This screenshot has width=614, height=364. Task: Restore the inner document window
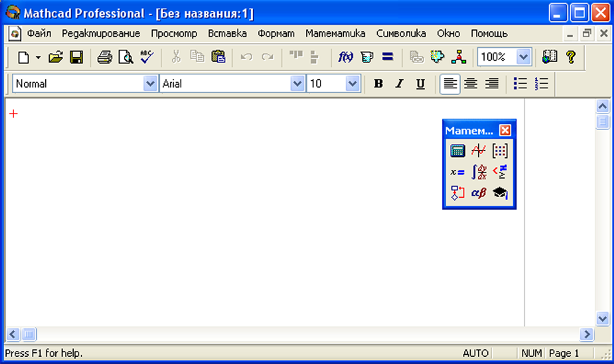coord(587,34)
